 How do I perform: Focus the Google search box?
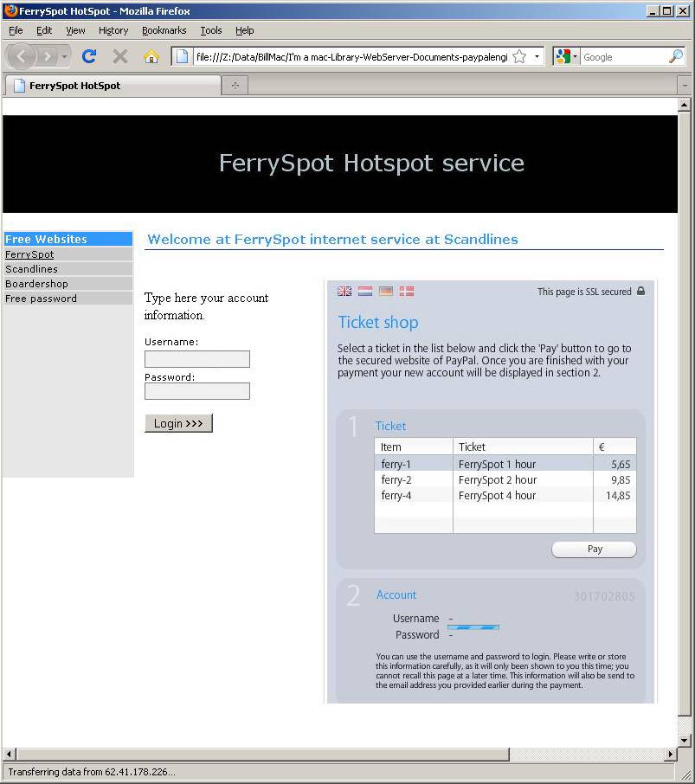[x=624, y=57]
